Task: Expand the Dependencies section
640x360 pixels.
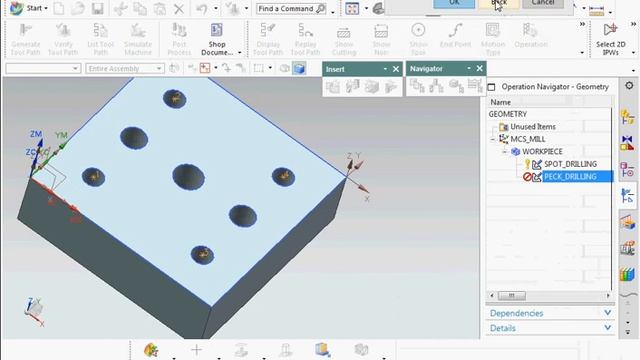Action: point(550,313)
